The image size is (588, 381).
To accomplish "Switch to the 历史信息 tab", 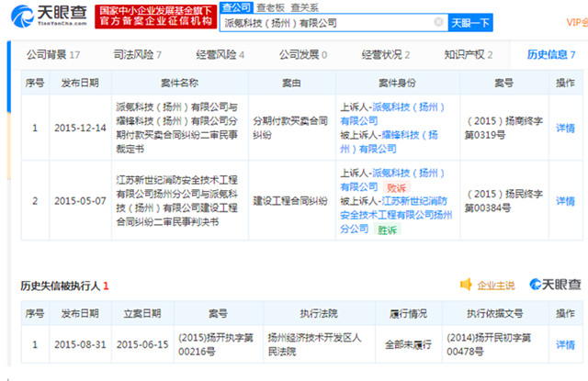I will point(551,55).
